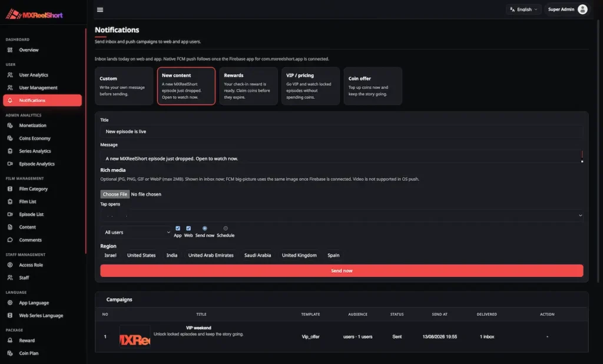Toggle the hamburger menu icon
The width and height of the screenshot is (603, 364).
tap(100, 9)
